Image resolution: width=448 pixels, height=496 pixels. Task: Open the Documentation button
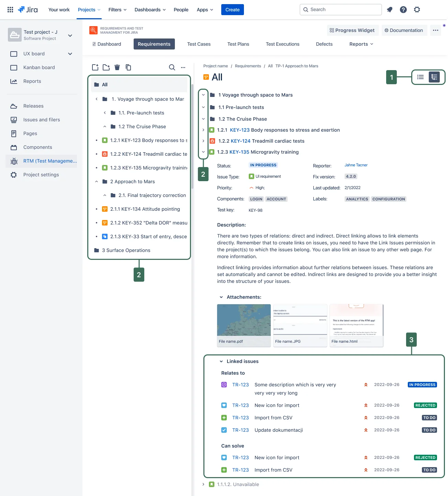(x=404, y=30)
